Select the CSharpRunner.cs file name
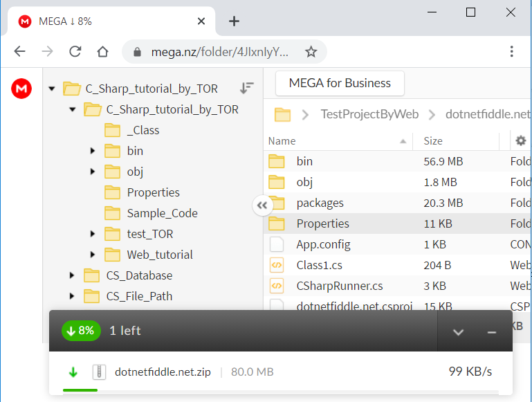This screenshot has height=402, width=532. (x=339, y=286)
